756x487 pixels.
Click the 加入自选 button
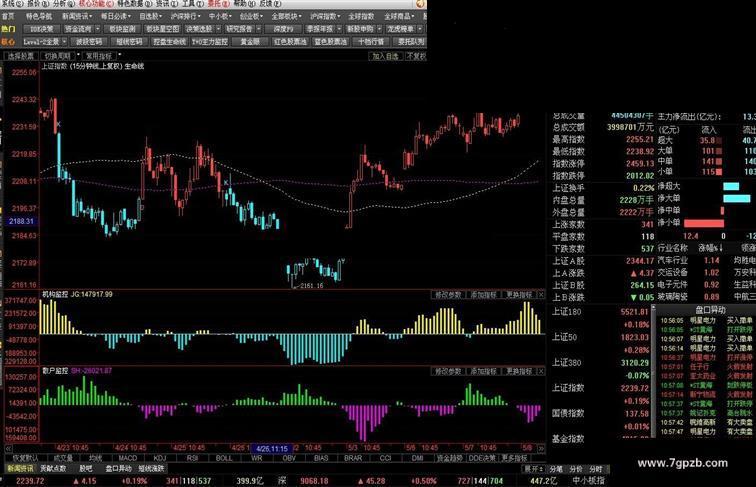(x=386, y=56)
